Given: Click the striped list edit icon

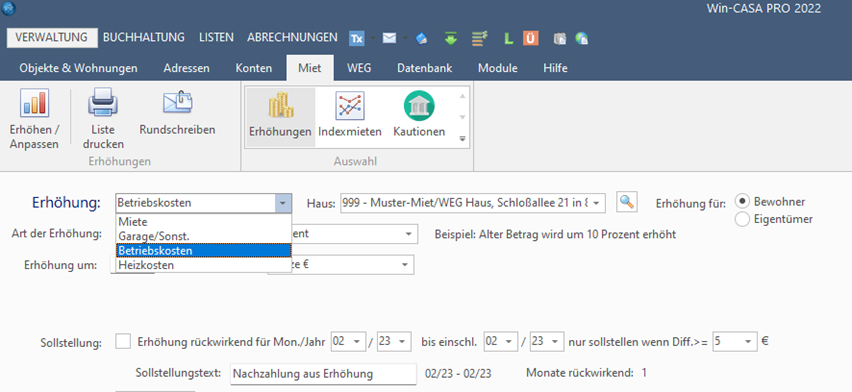Looking at the screenshot, I should [479, 38].
